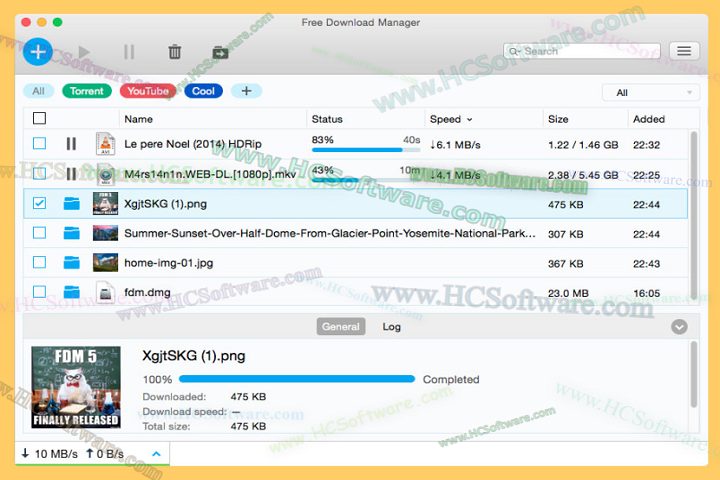The image size is (720, 480).
Task: Check the fdm.dmg row checkbox
Action: click(x=39, y=292)
